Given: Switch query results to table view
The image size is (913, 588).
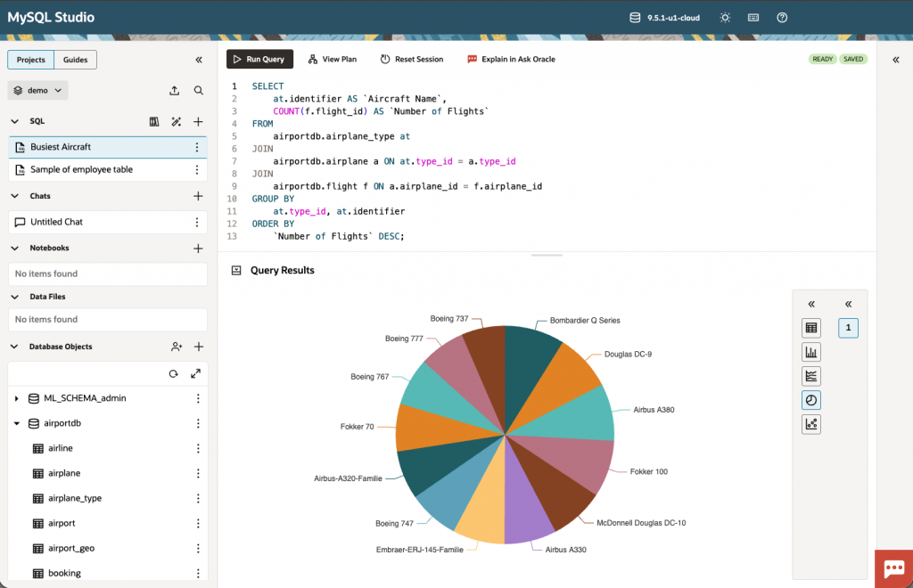Looking at the screenshot, I should [810, 328].
